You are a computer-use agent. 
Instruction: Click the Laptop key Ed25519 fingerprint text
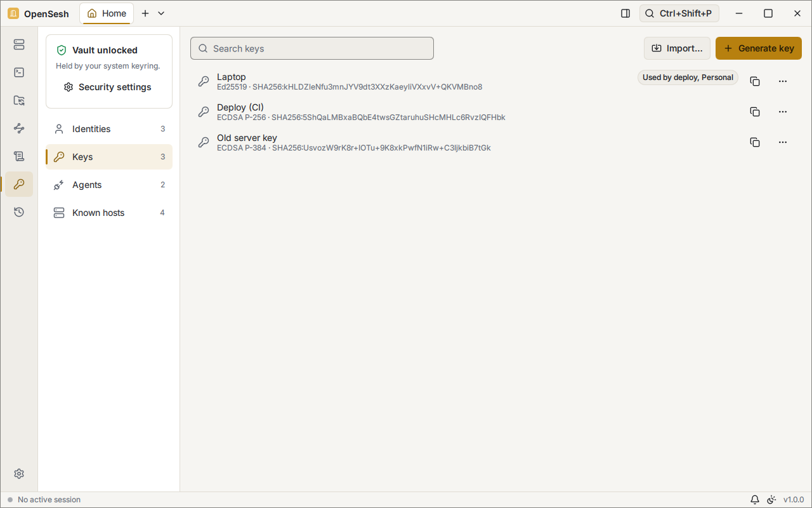pos(350,87)
